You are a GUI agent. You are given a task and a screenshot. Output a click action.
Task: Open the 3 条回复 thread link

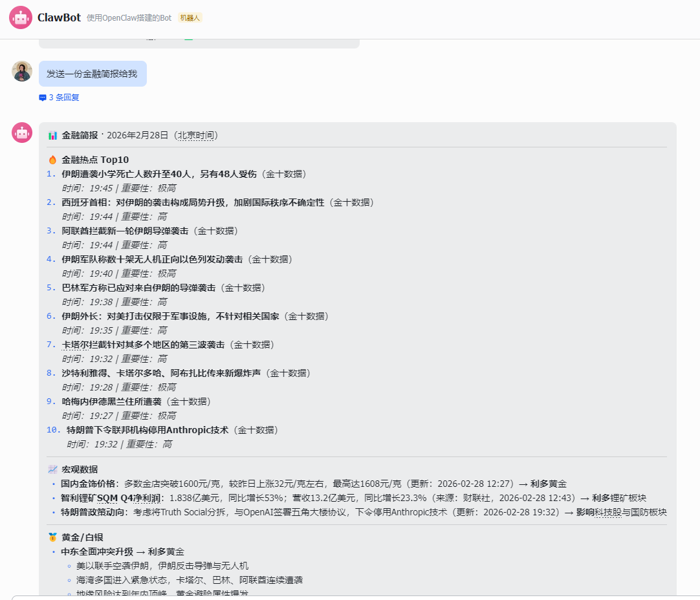[x=63, y=98]
